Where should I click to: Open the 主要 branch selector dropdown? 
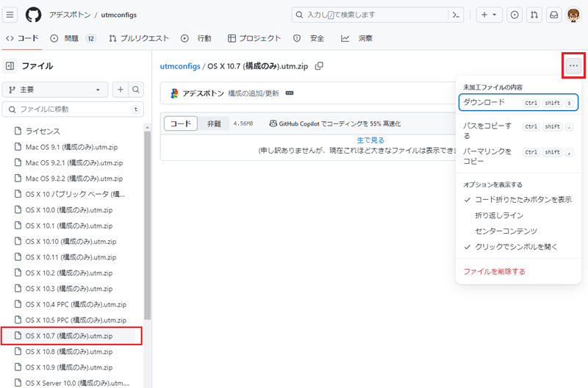pos(55,90)
